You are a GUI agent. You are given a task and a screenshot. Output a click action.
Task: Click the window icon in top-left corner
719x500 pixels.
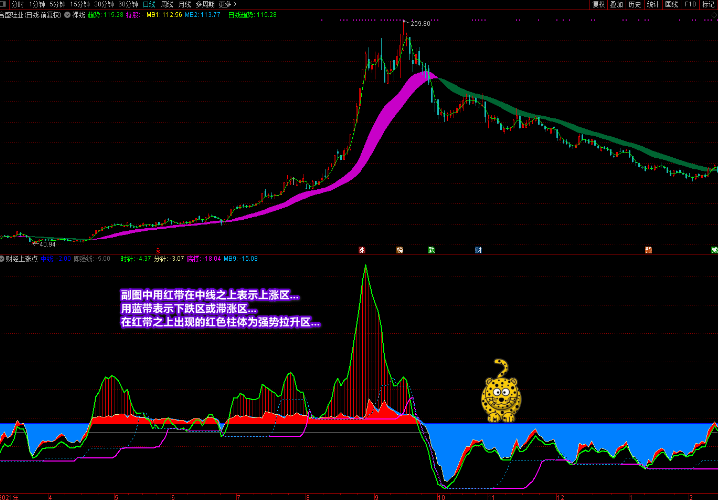coord(4,5)
